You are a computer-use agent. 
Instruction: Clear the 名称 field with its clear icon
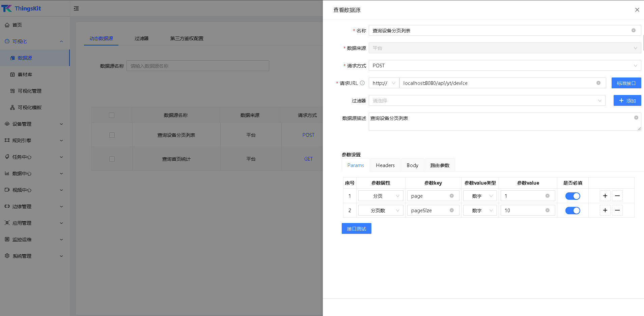point(633,30)
